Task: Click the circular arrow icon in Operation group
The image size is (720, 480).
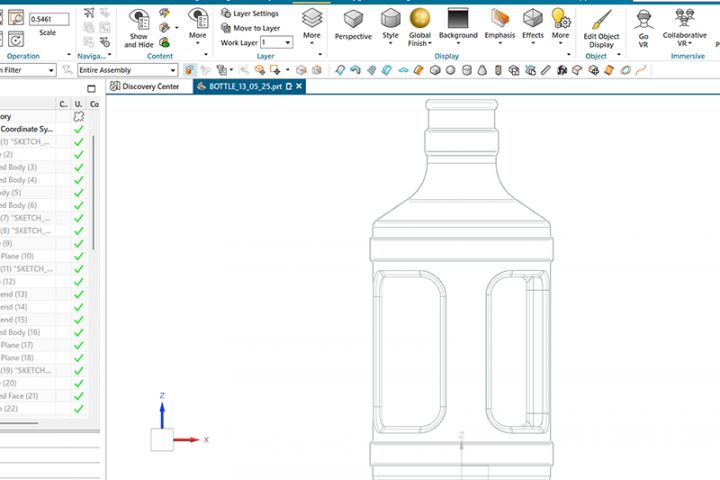Action: [16, 40]
